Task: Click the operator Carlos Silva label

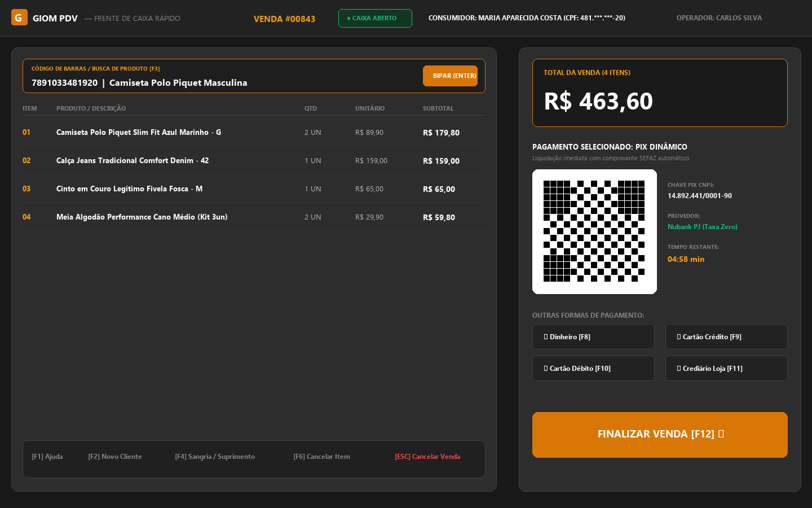Action: pos(719,18)
